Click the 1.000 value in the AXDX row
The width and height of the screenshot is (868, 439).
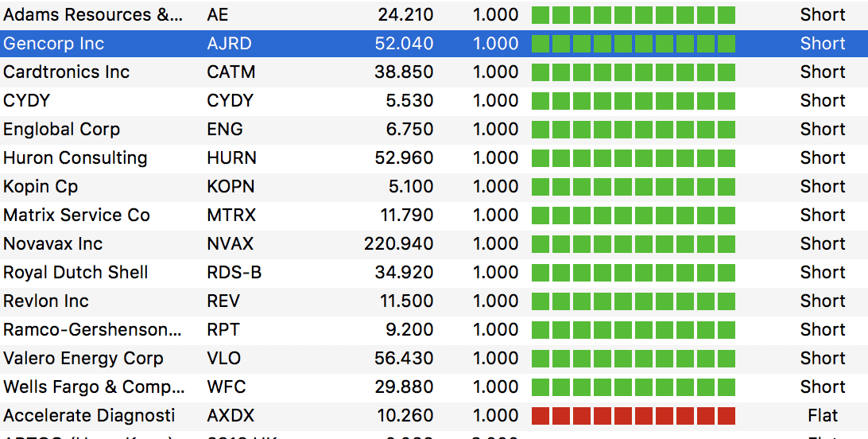495,416
